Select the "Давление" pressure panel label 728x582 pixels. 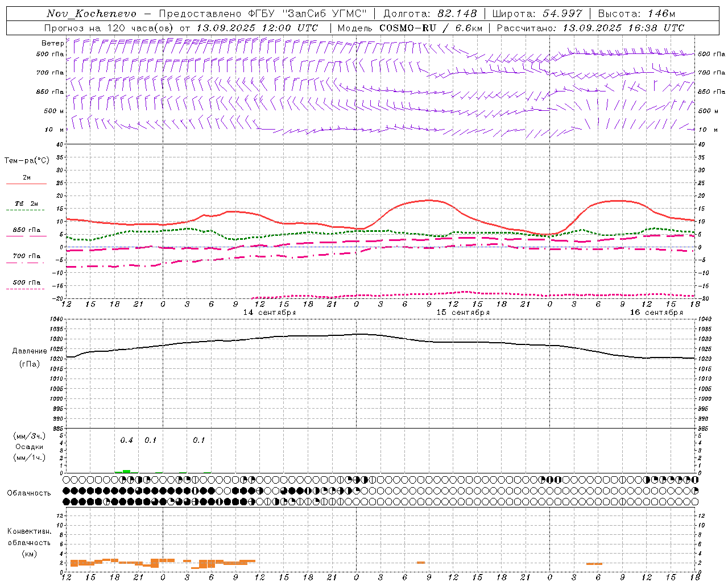[x=30, y=351]
